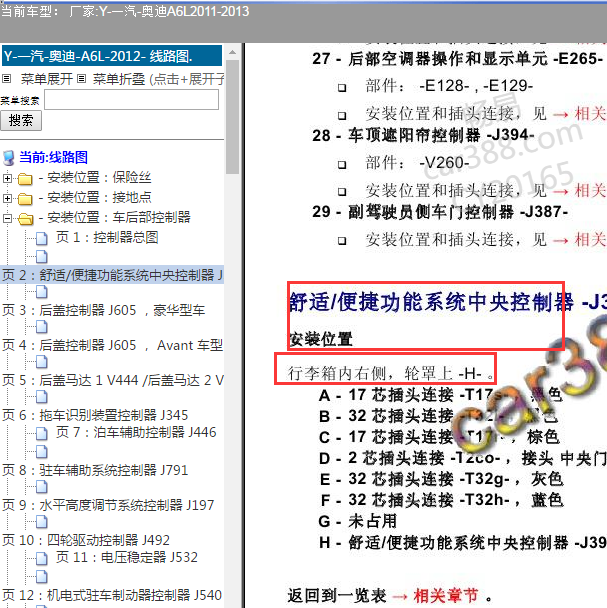Click row G - 未占用

358,521
